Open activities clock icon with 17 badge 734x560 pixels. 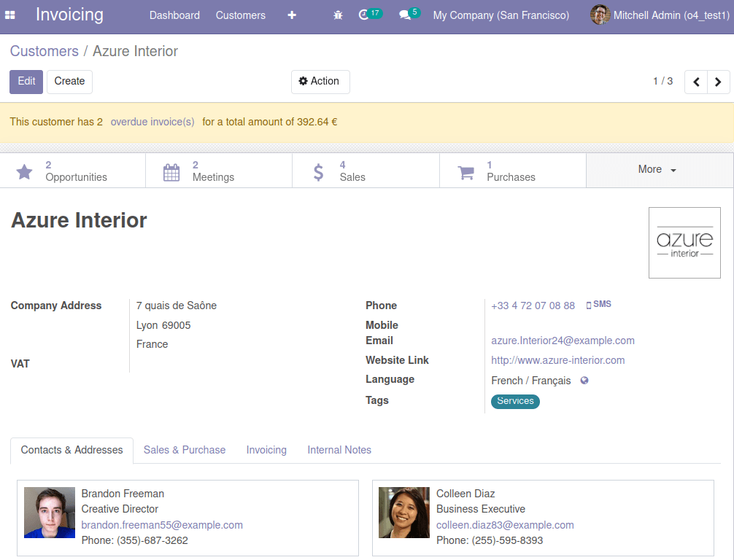[x=370, y=15]
